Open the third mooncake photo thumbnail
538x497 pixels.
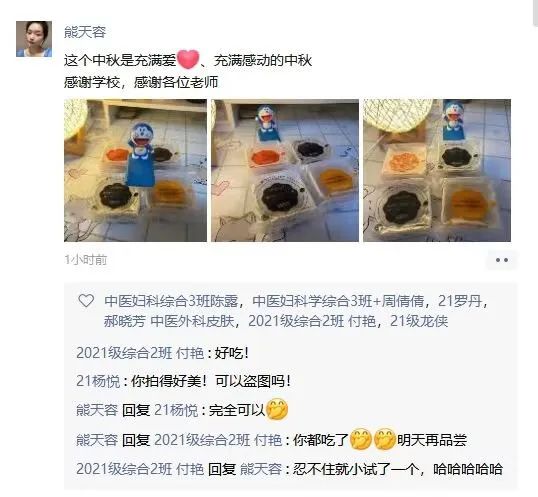437,170
